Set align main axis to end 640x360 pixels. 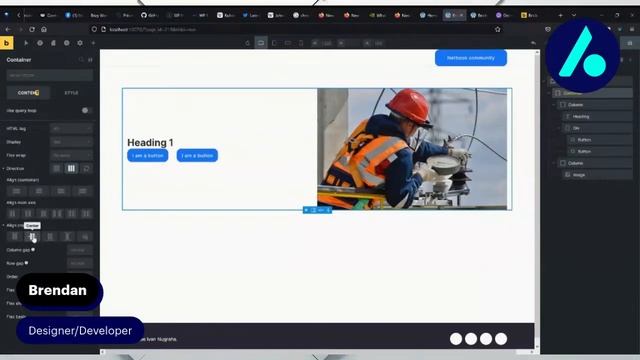pyautogui.click(x=43, y=213)
